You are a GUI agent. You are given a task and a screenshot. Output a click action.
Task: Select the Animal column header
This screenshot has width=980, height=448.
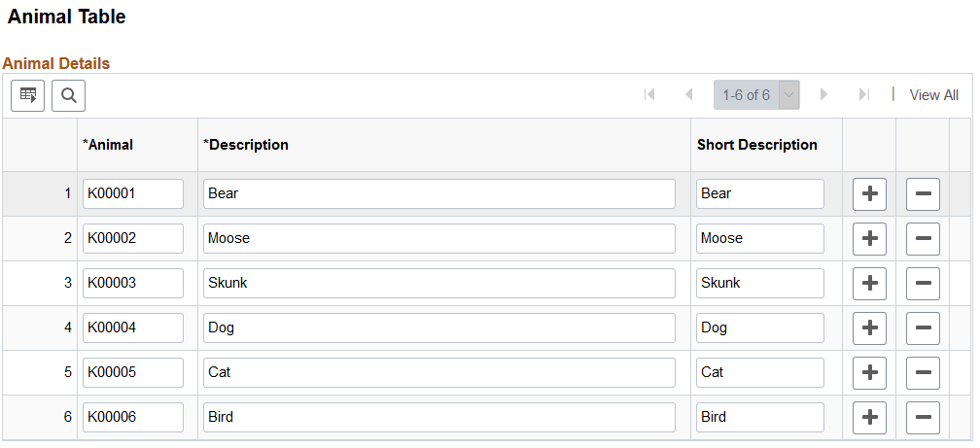(x=110, y=145)
